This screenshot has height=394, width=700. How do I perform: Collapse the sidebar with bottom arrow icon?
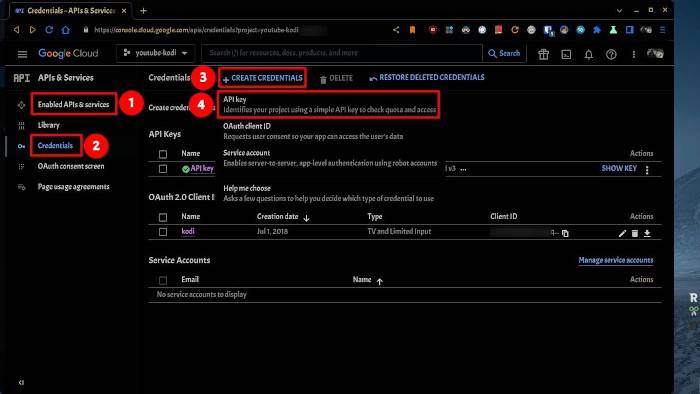point(21,382)
